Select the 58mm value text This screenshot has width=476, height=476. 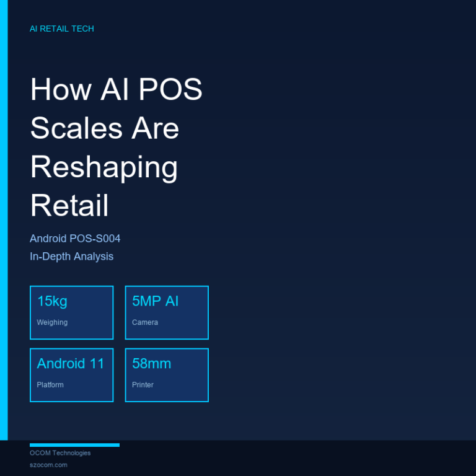click(151, 364)
